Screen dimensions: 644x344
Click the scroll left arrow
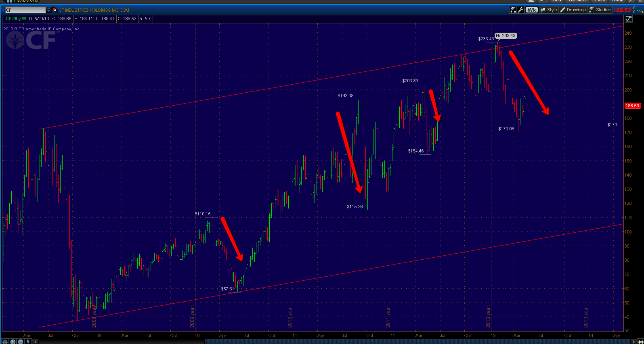36,342
